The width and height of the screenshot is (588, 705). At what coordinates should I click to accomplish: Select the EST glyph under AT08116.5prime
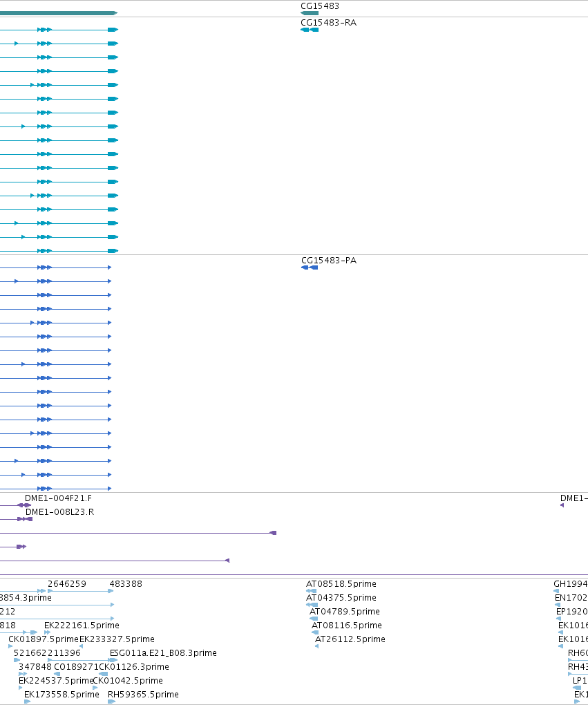(x=315, y=632)
